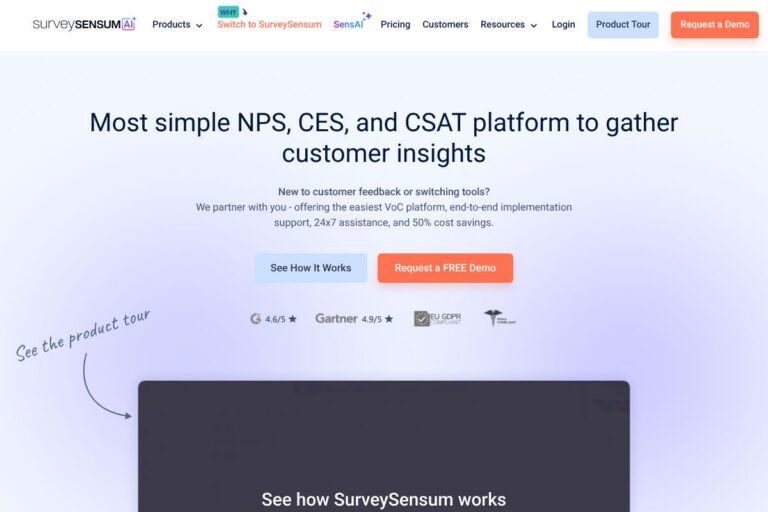Image resolution: width=768 pixels, height=512 pixels.
Task: Expand the Products dropdown menu
Action: pyautogui.click(x=177, y=24)
